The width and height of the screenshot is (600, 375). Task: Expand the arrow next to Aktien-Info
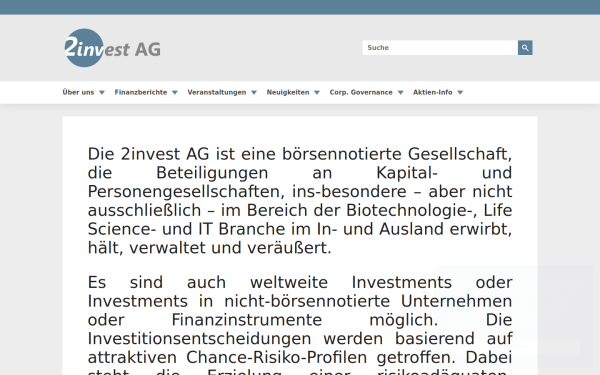coord(460,93)
